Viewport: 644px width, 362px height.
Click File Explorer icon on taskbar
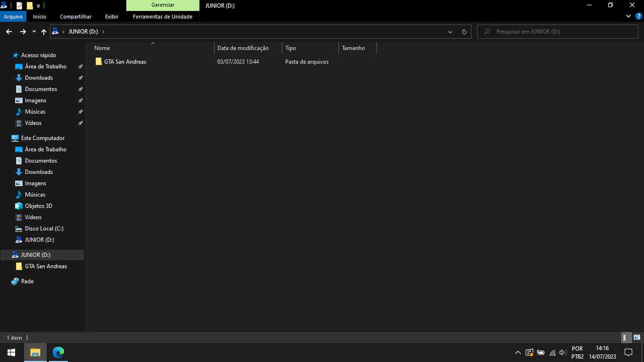coord(35,352)
